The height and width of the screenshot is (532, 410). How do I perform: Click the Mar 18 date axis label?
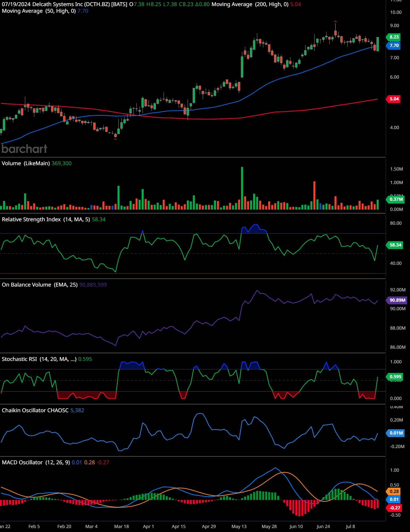[x=121, y=526]
